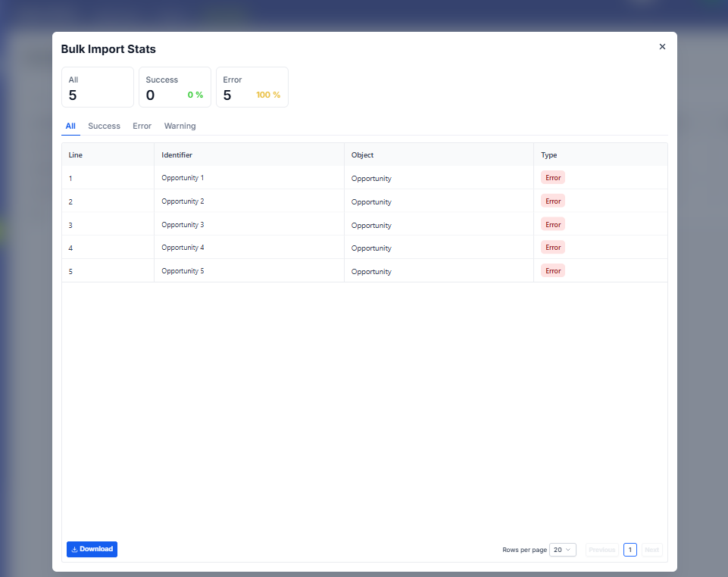Click the Download button

tap(92, 549)
